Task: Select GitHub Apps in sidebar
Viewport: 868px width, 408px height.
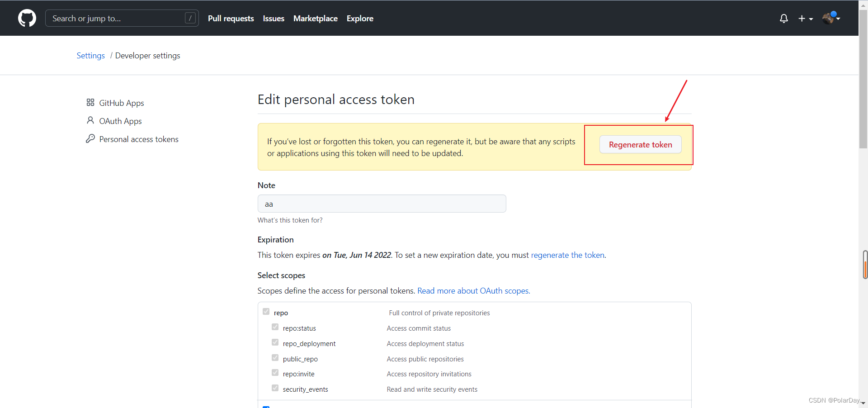Action: point(122,103)
